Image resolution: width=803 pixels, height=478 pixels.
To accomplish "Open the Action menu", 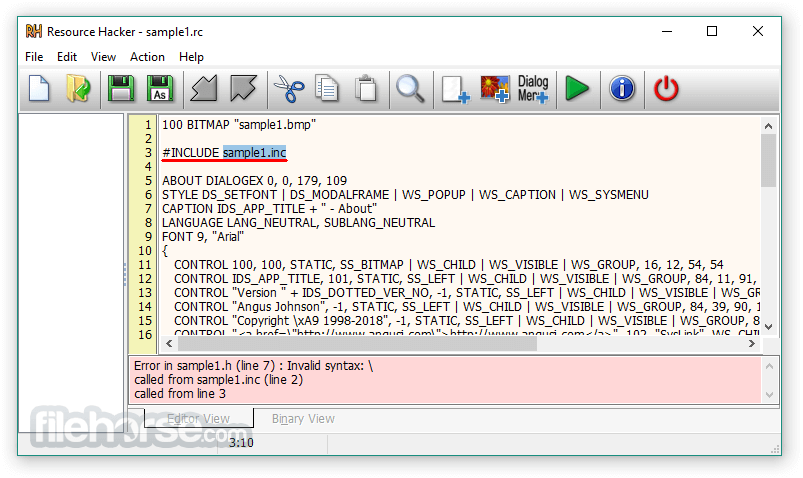I will [x=147, y=57].
